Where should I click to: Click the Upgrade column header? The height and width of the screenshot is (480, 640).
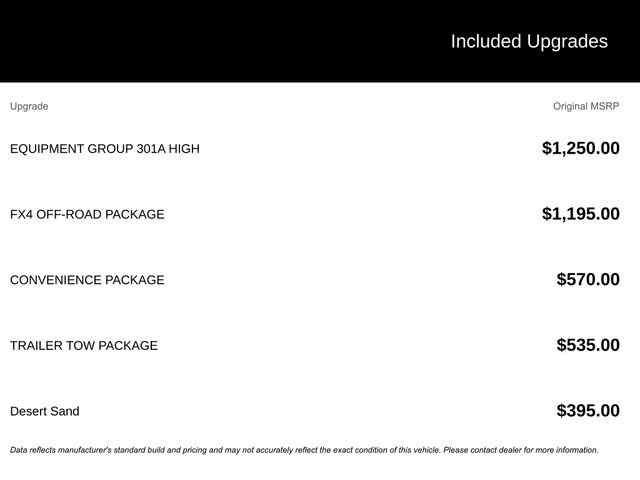29,106
